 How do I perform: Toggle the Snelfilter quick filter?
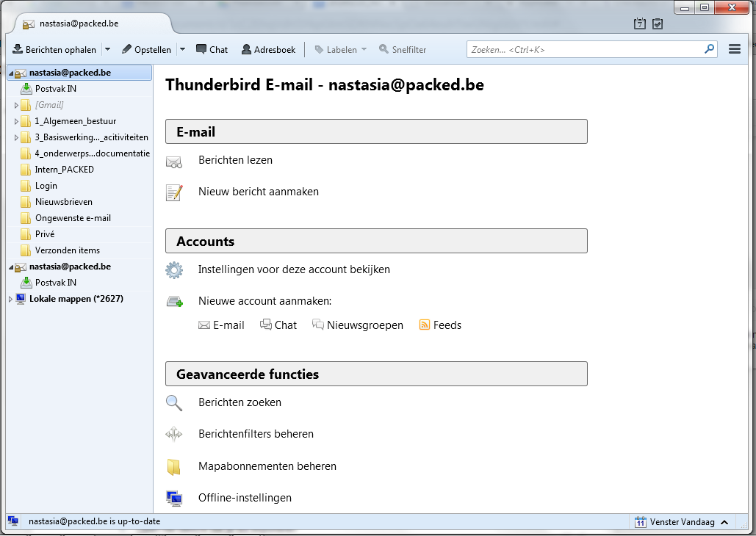point(403,50)
